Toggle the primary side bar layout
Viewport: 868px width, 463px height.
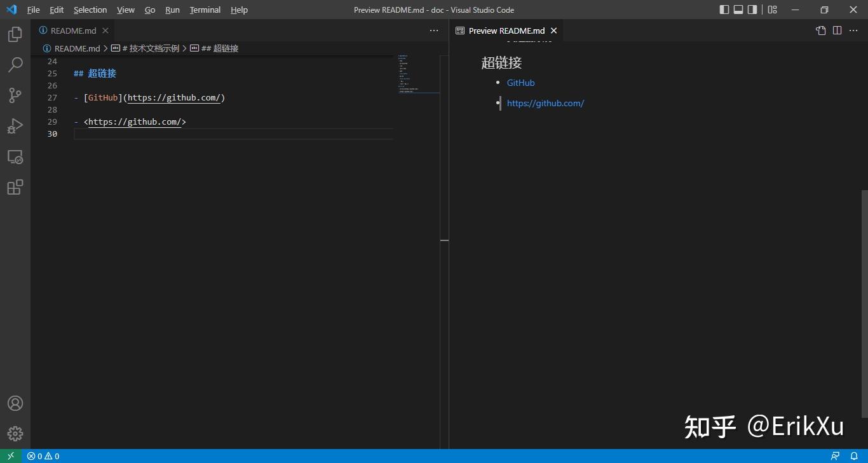coord(724,10)
